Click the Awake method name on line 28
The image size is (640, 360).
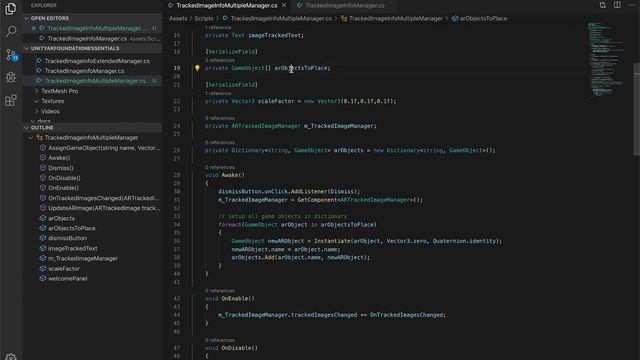pos(230,175)
